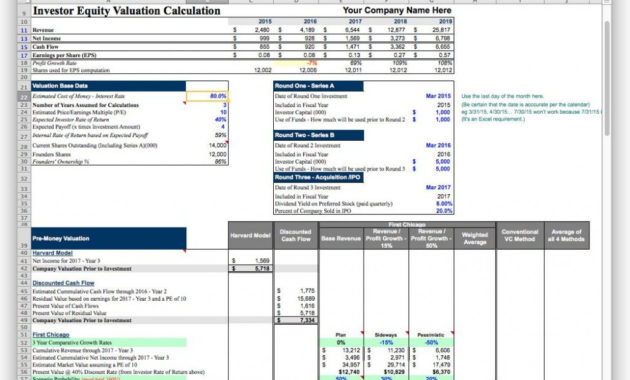The image size is (630, 380).
Task: Select the 6,606 pessimistic cumulative revenue
Action: [x=442, y=350]
